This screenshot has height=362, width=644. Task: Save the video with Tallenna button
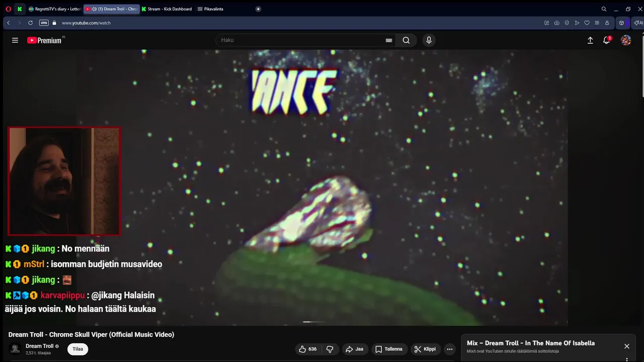[x=389, y=349]
